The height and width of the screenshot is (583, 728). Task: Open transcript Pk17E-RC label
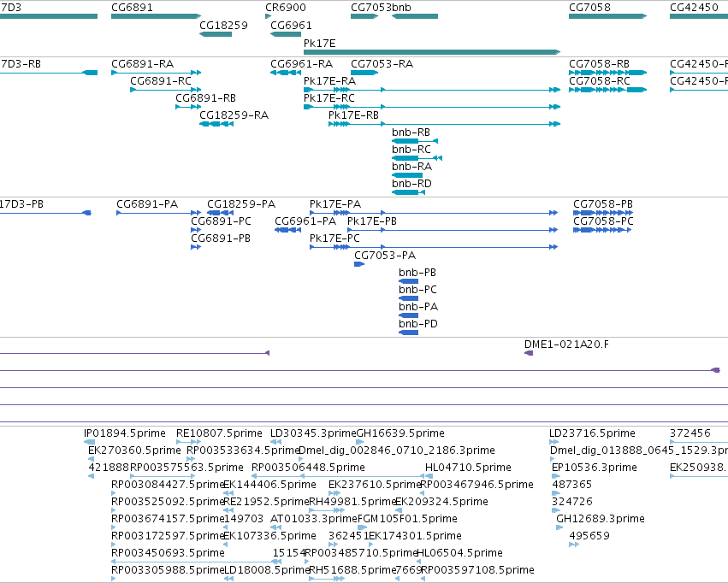[329, 97]
